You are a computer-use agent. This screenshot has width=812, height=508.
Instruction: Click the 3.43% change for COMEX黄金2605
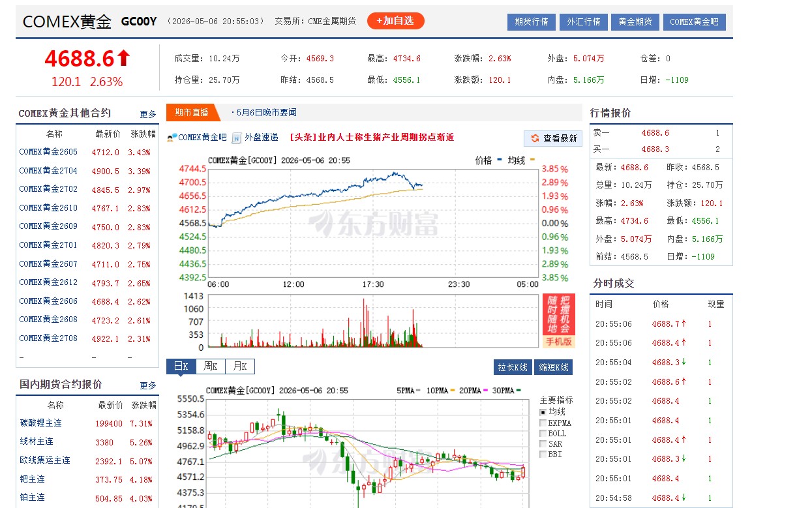point(140,153)
